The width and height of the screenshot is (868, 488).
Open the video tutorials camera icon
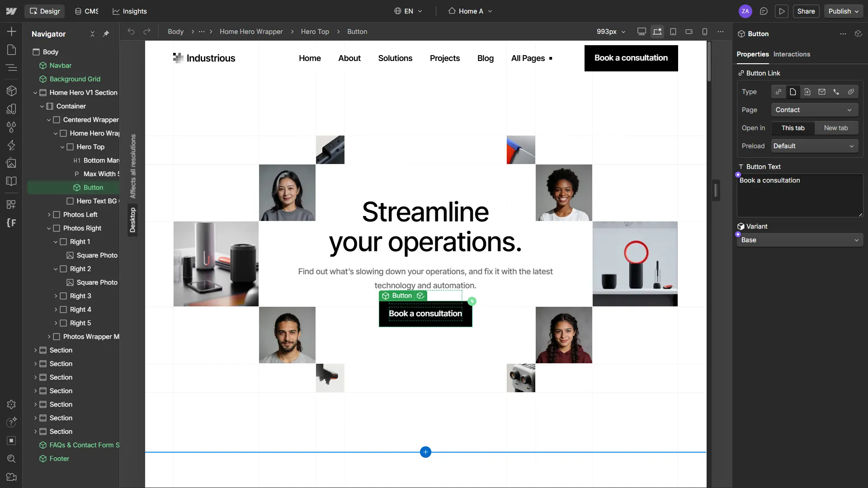12,477
